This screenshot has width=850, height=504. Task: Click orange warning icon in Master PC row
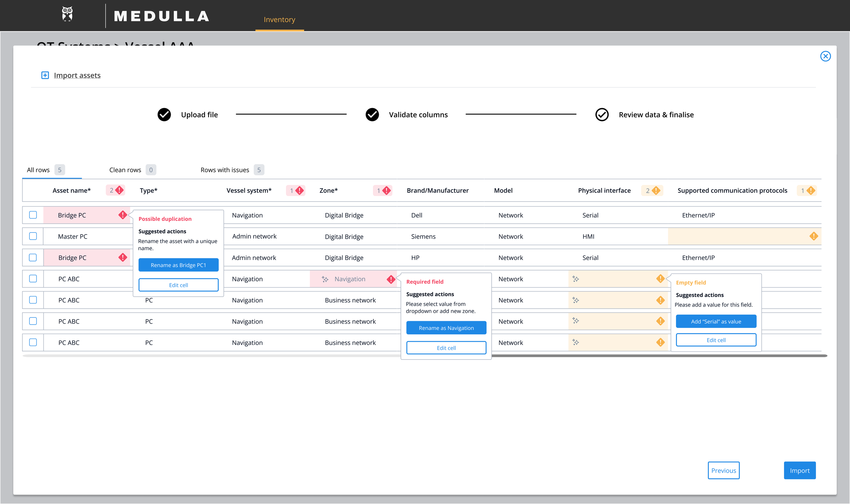813,236
